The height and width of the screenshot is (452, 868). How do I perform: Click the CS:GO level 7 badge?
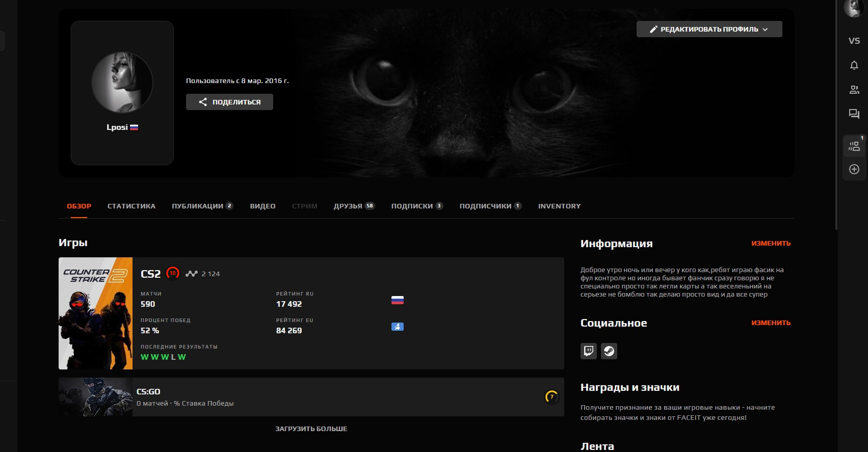[551, 397]
